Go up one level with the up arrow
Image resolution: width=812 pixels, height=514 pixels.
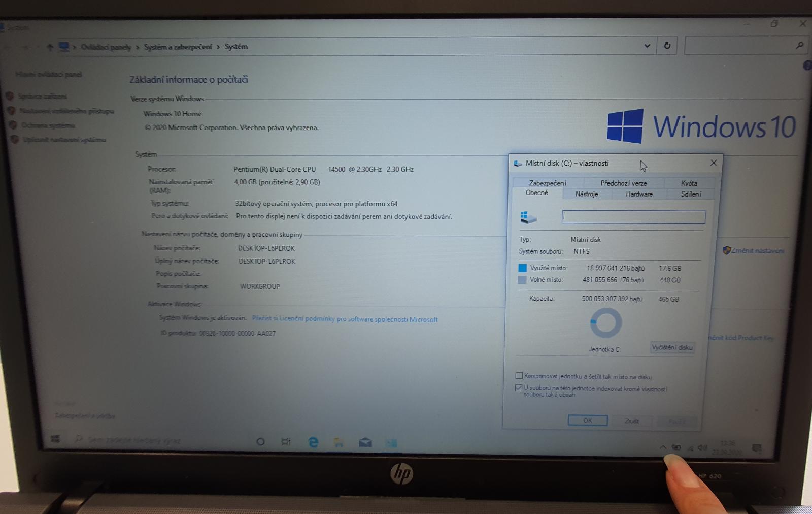(50, 47)
